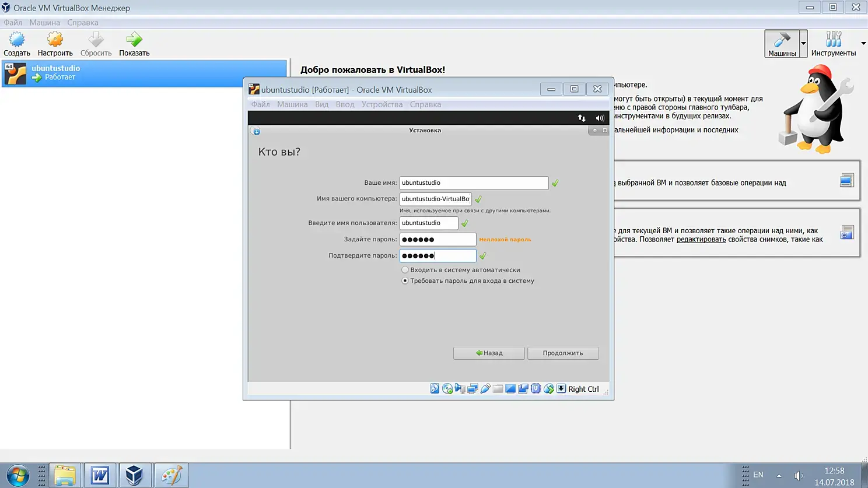The height and width of the screenshot is (488, 868).
Task: Click shared folders icon in VM status bar
Action: [x=498, y=389]
